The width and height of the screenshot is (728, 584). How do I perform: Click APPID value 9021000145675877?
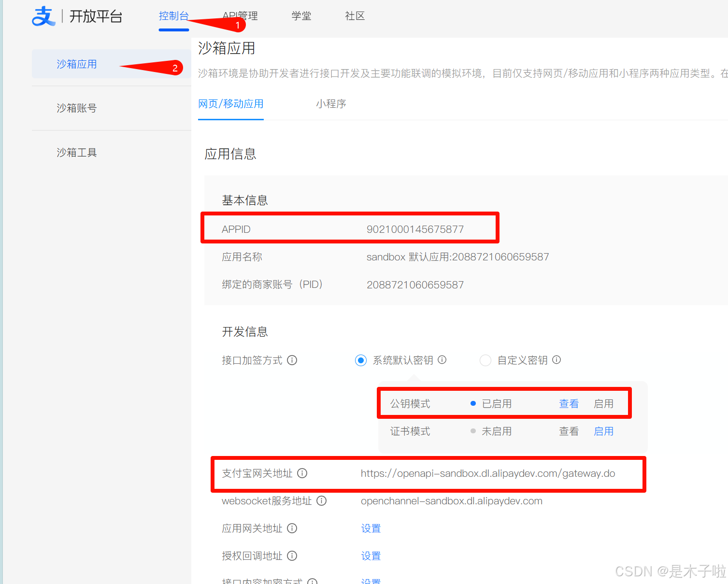tap(415, 229)
